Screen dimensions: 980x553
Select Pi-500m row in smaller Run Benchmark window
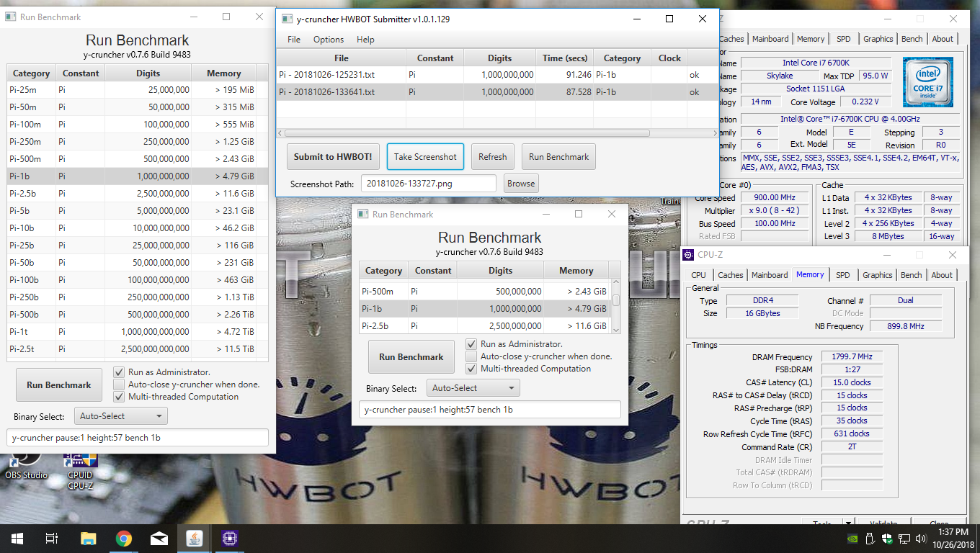[485, 291]
